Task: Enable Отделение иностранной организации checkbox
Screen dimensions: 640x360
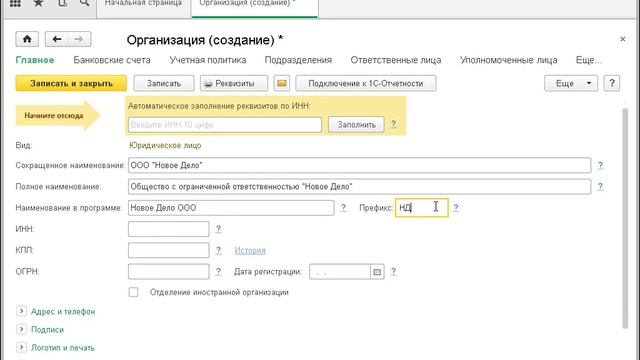Action: (x=133, y=292)
